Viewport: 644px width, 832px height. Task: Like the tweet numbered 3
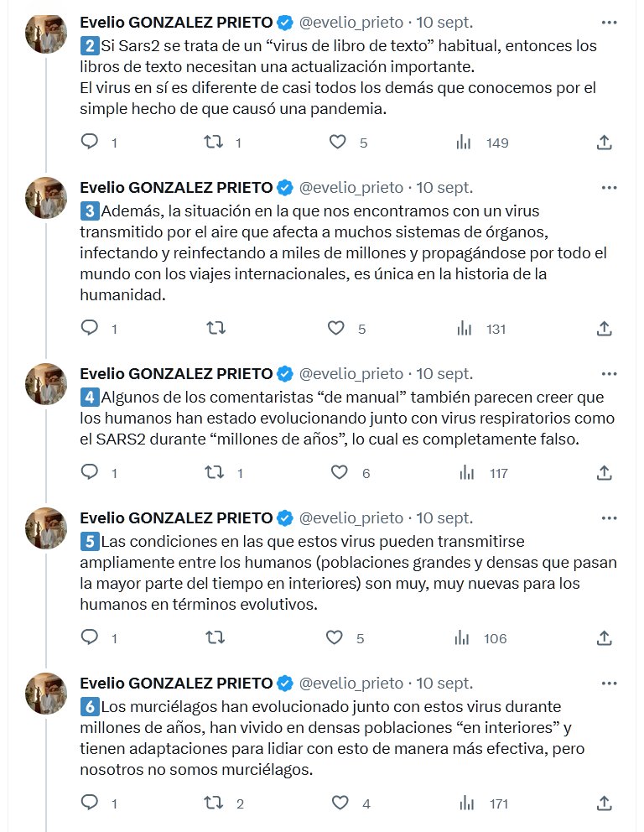point(338,329)
